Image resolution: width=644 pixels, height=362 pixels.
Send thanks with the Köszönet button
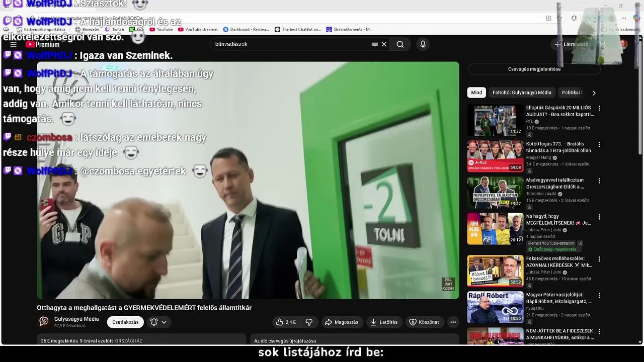424,322
